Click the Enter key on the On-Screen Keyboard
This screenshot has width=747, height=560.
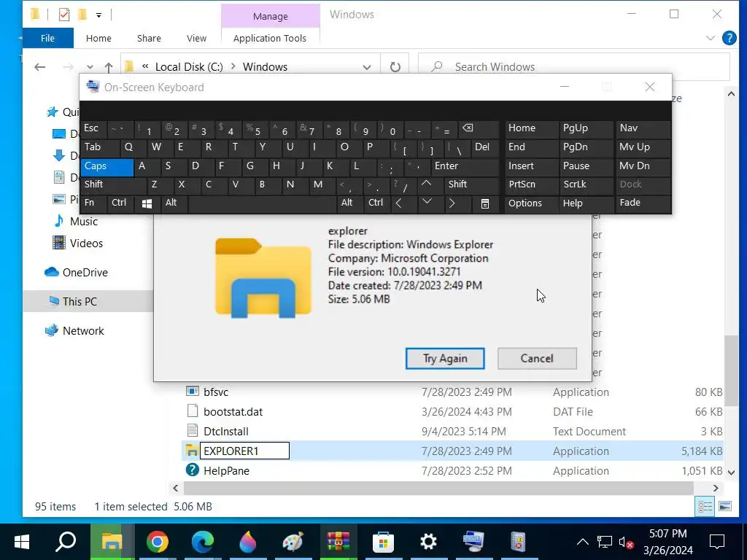pyautogui.click(x=465, y=166)
